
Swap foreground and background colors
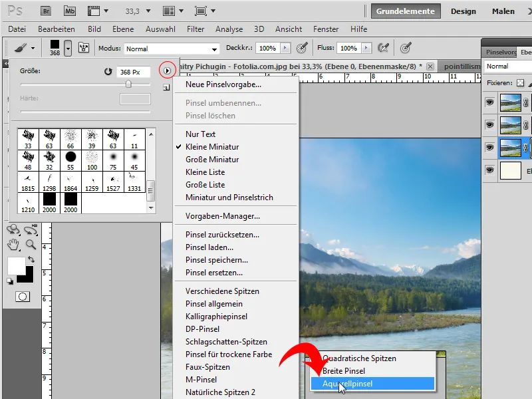pos(31,259)
